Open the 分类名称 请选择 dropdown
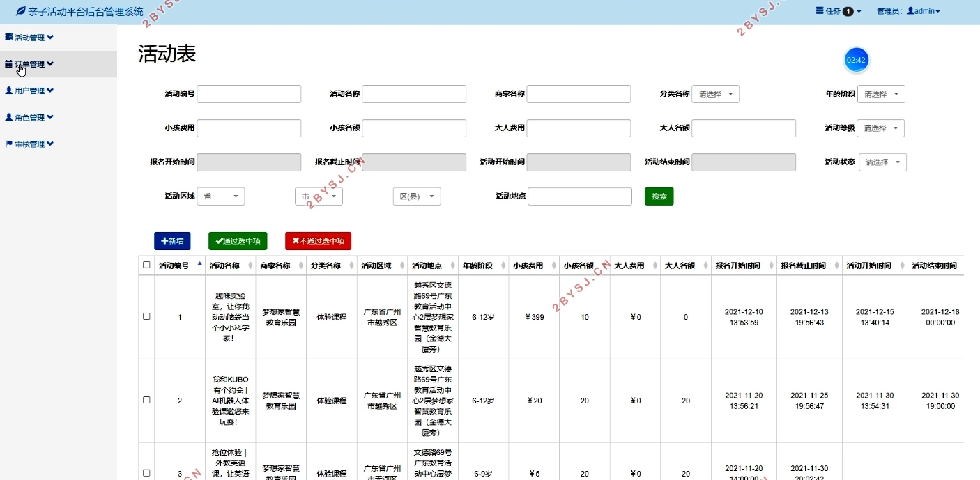Viewport: 980px width, 480px height. coord(715,94)
